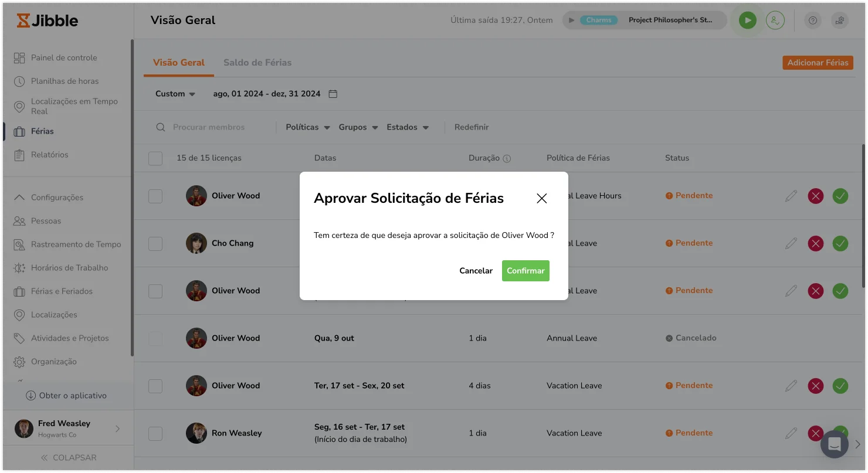This screenshot has width=868, height=473.
Task: Open the calendar date picker icon
Action: (x=333, y=94)
